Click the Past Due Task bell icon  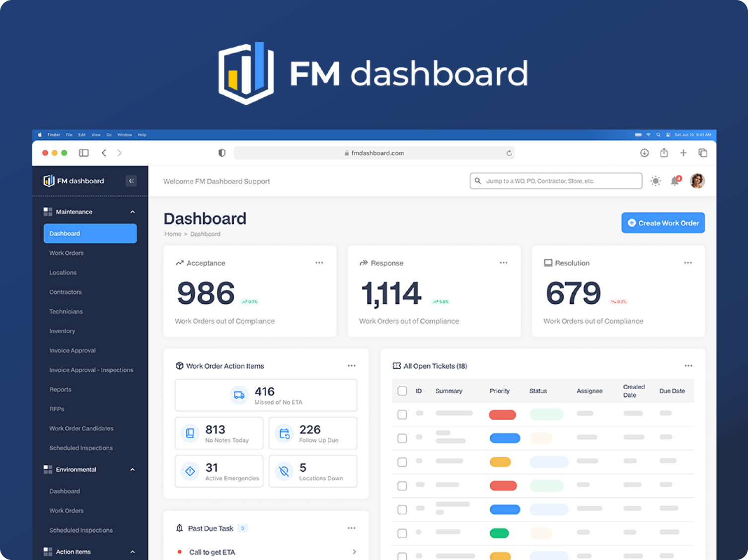180,528
